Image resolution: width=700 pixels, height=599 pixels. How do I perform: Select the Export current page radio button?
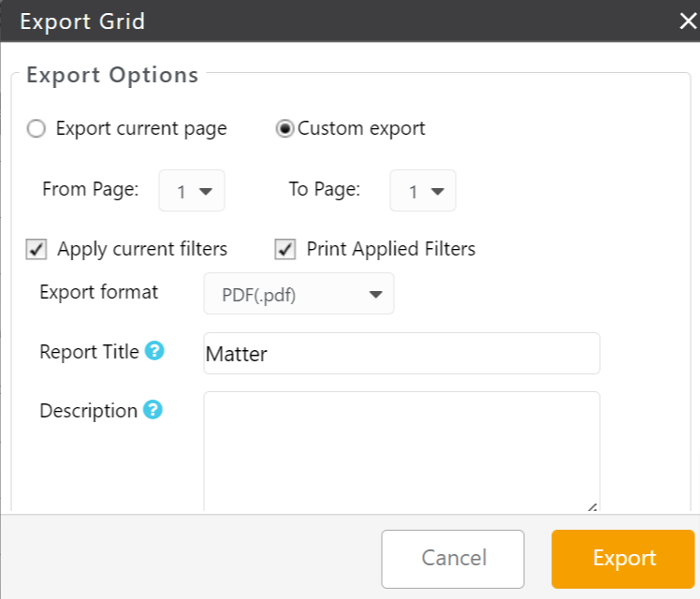coord(36,129)
